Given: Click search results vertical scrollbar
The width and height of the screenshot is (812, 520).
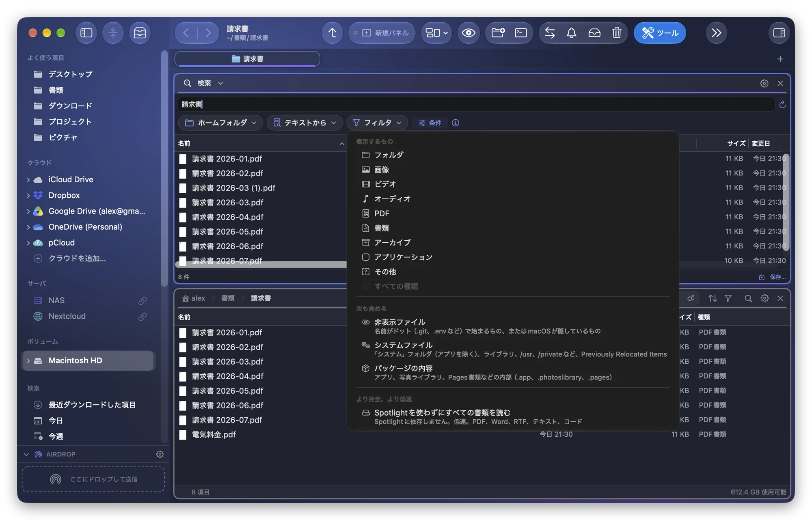Looking at the screenshot, I should [x=786, y=202].
